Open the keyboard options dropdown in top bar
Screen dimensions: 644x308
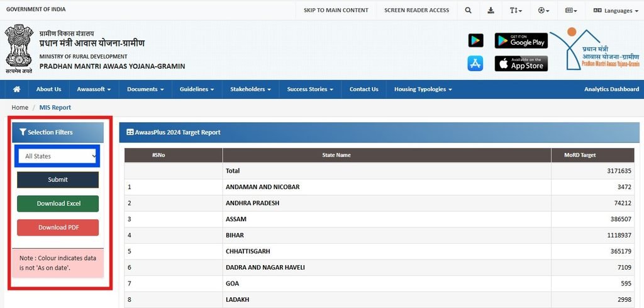[x=571, y=10]
